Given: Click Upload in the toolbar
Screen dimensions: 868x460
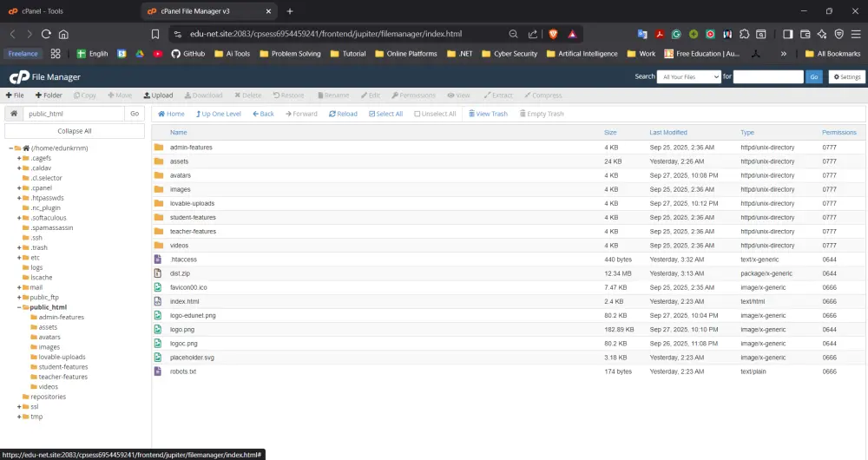Looking at the screenshot, I should click(158, 95).
